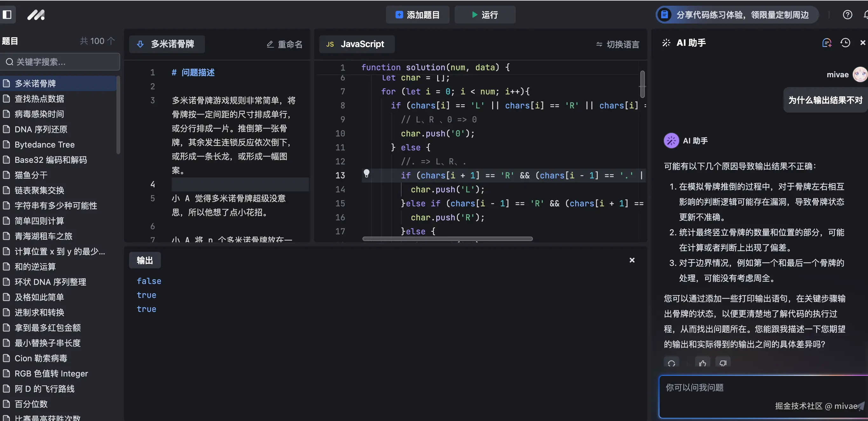Regenerate the AI assistant response
The image size is (868, 421).
pyautogui.click(x=671, y=363)
